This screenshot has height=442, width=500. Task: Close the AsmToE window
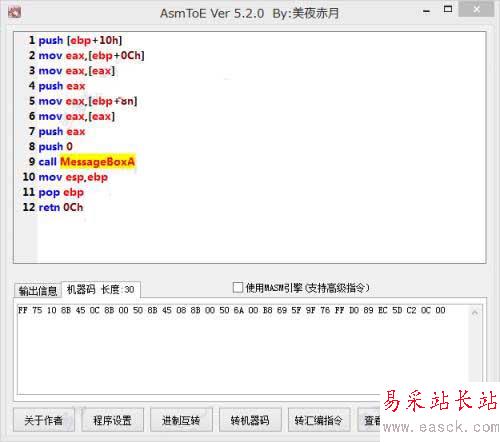pyautogui.click(x=476, y=9)
